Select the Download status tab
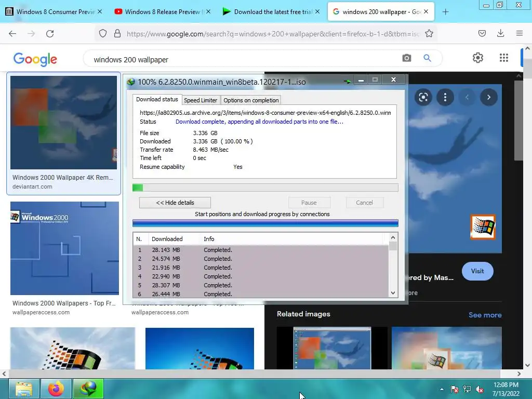The width and height of the screenshot is (532, 399). 157,99
